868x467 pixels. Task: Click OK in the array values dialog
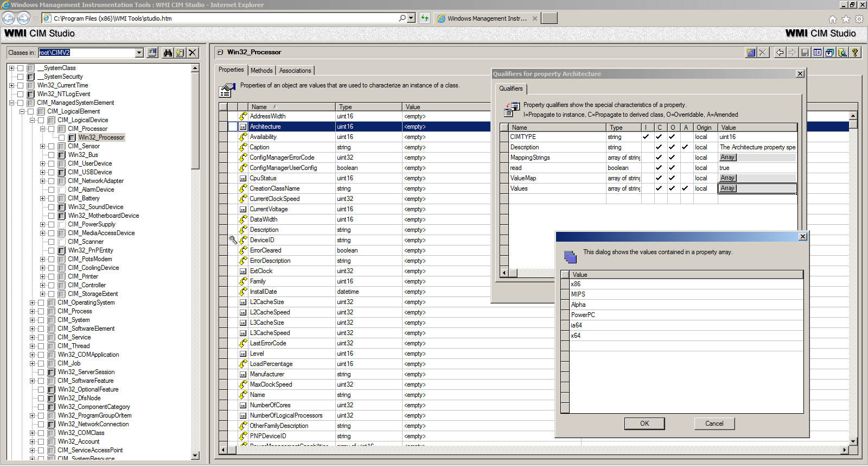[644, 424]
